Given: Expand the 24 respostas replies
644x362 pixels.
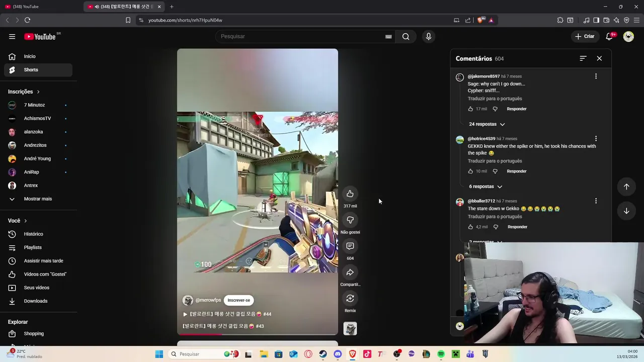Looking at the screenshot, I should pos(487,124).
